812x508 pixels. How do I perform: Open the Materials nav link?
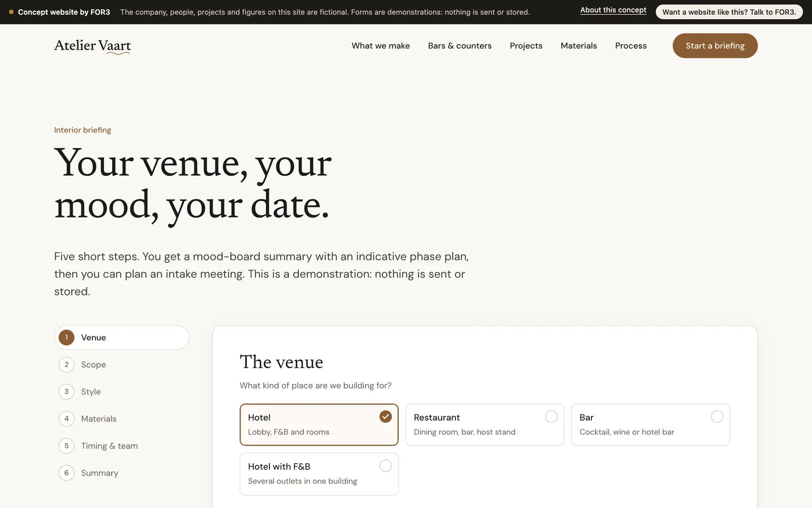point(579,46)
